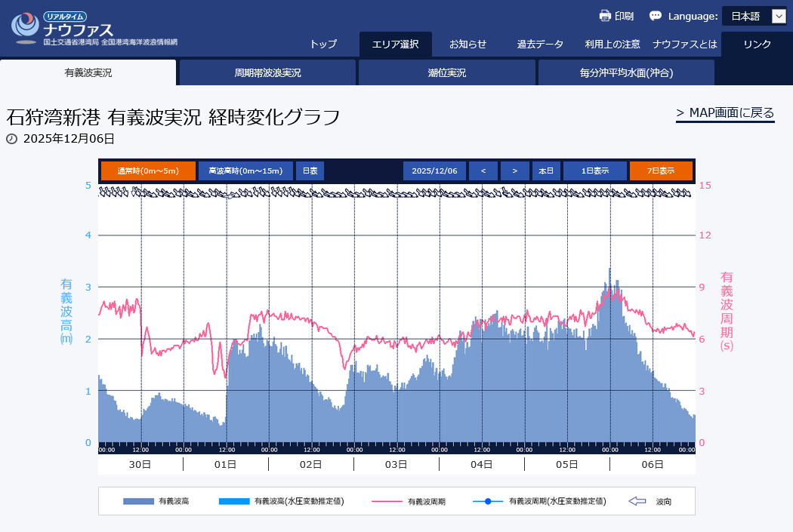Image resolution: width=793 pixels, height=532 pixels.
Task: Click the pink wave period legend line
Action: (x=387, y=501)
